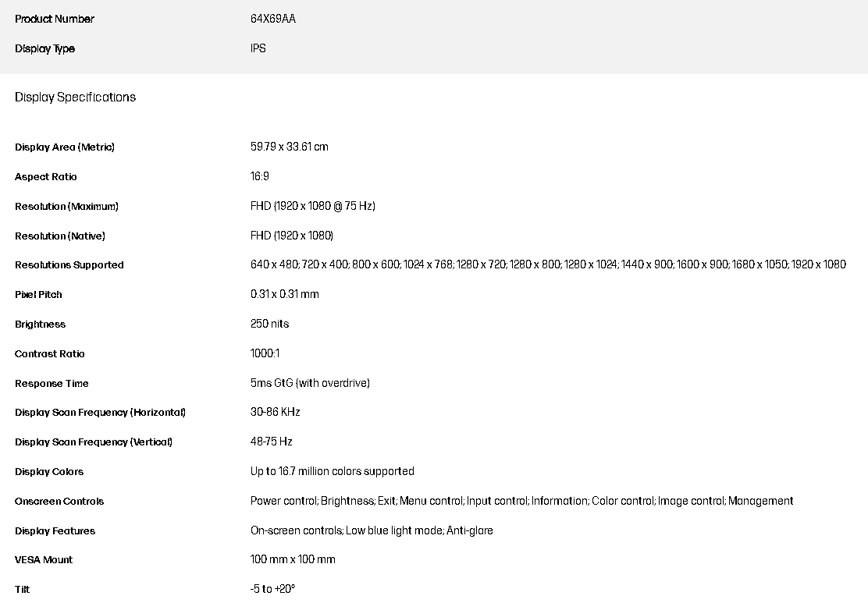This screenshot has height=603, width=868.
Task: Click the Resolutions Supported label
Action: point(69,265)
